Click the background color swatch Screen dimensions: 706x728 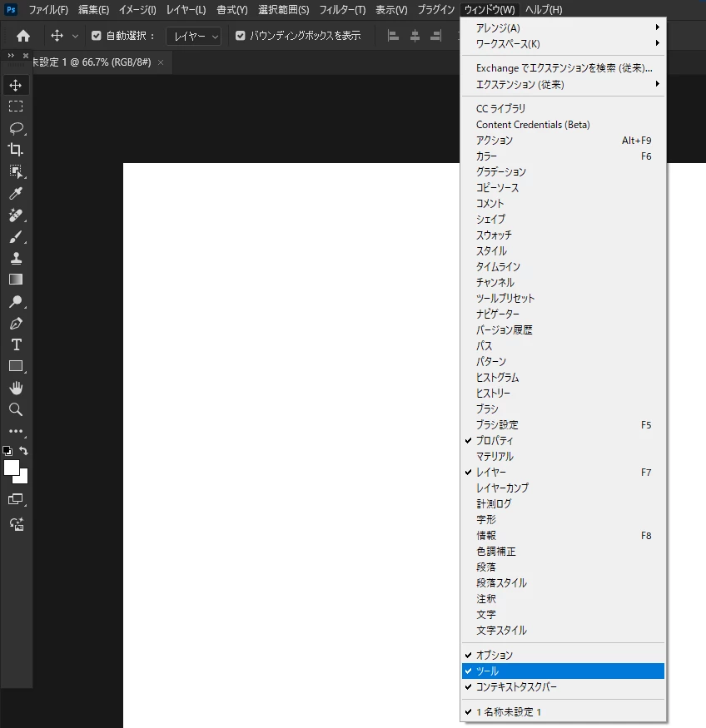pyautogui.click(x=22, y=478)
